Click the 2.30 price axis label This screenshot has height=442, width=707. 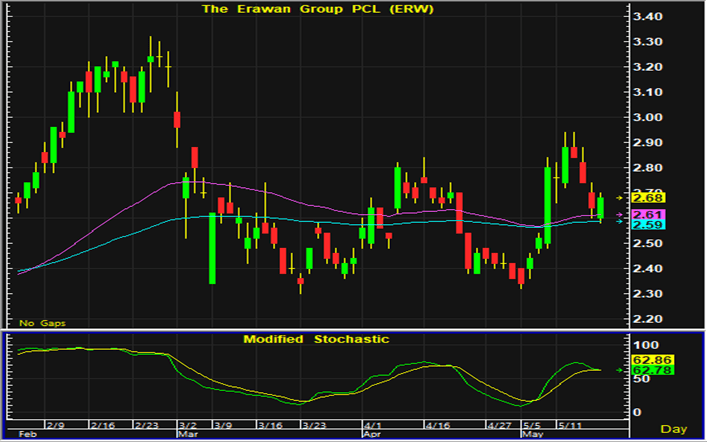pyautogui.click(x=648, y=294)
